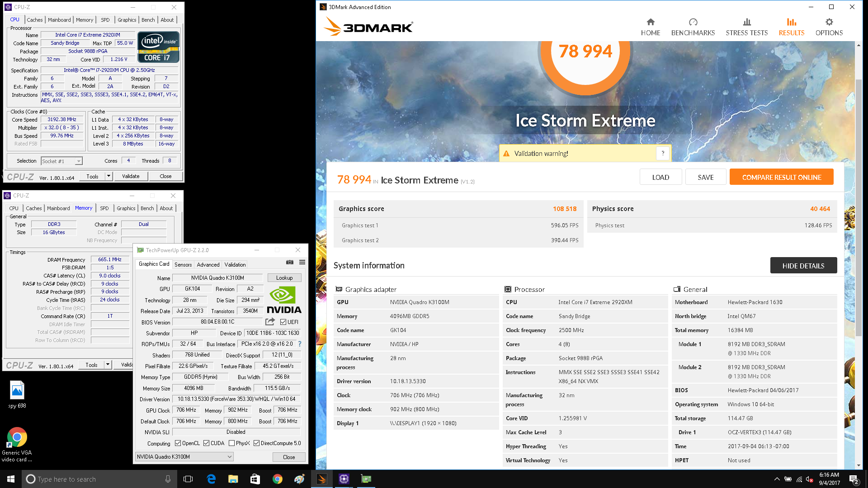The image size is (868, 488).
Task: Click the taskbar clock showing 6:16 AM
Action: click(x=830, y=479)
